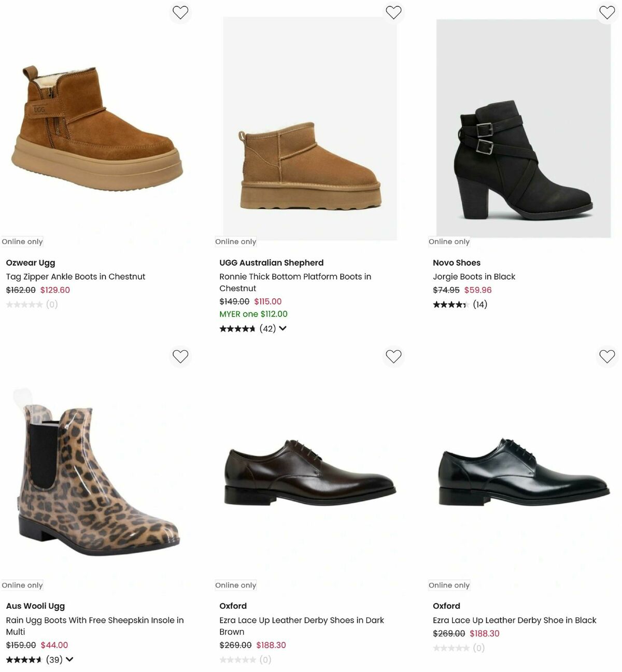Click Online only tag on rain boot listing
Image resolution: width=622 pixels, height=672 pixels.
(22, 585)
